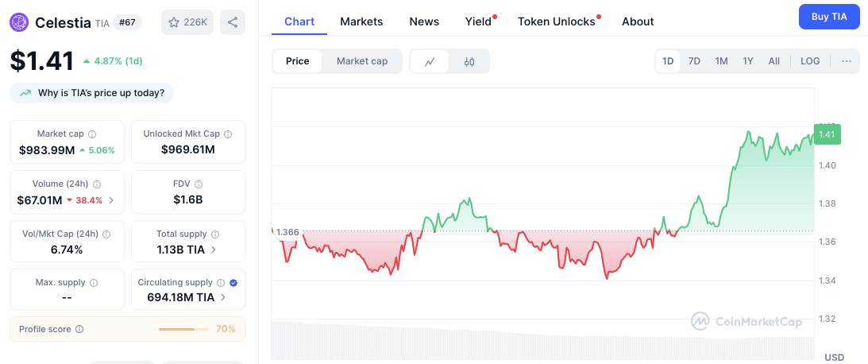Switch chart range to 7D

point(694,61)
